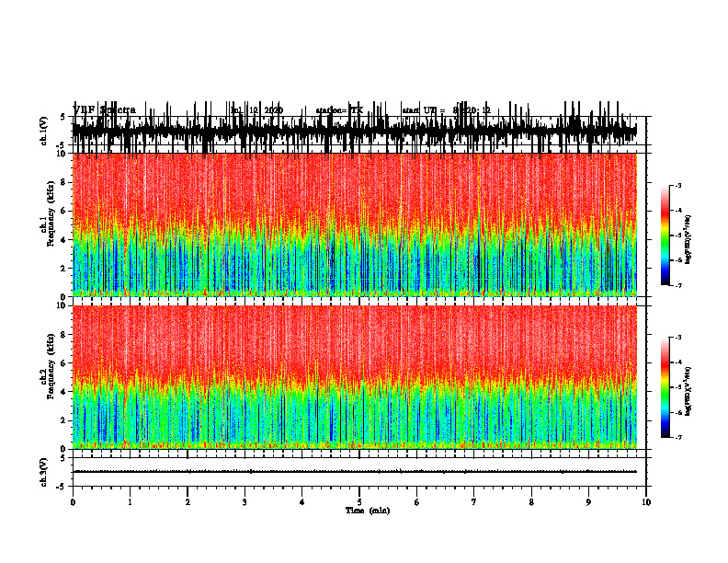Click the ch.2 color scale bar

click(x=665, y=387)
